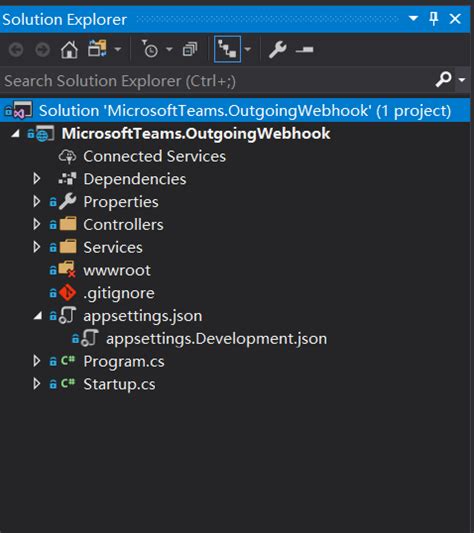Select appsettings.json

coord(143,316)
